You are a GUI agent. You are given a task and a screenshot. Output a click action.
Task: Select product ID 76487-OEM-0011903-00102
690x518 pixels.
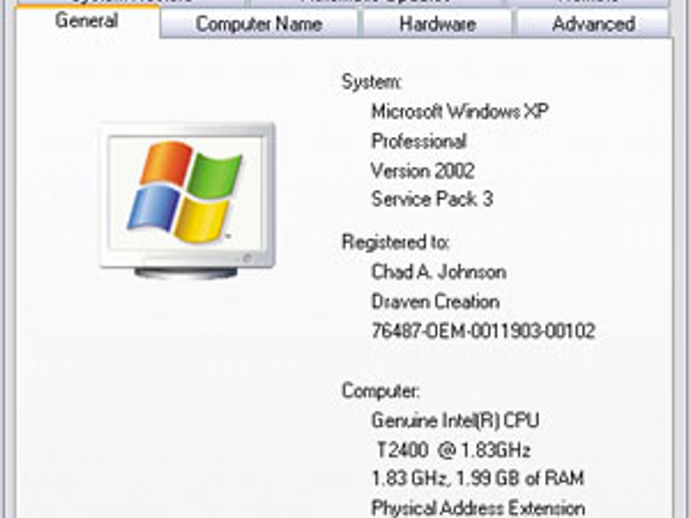483,331
